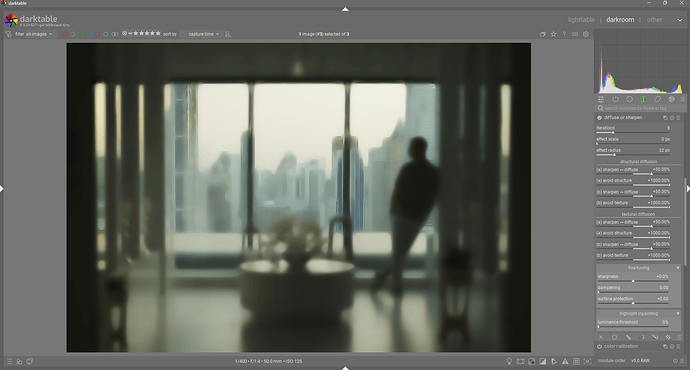Show the correct modules group
The width and height of the screenshot is (690, 370).
657,99
